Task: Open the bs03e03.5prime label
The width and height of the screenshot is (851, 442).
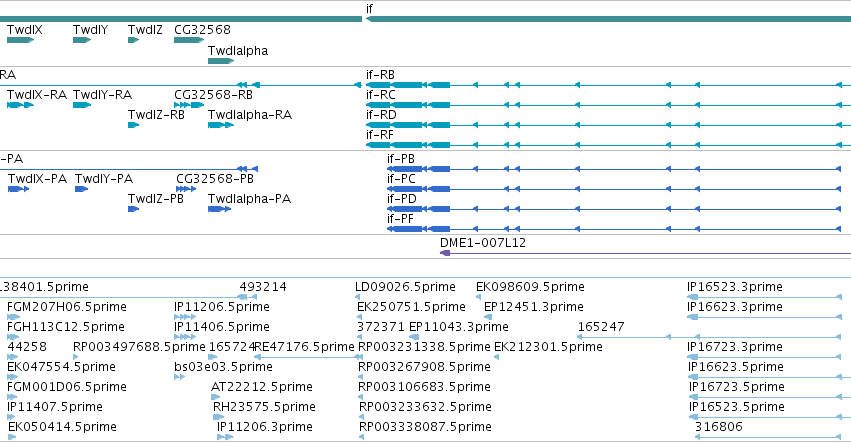Action: pyautogui.click(x=223, y=368)
